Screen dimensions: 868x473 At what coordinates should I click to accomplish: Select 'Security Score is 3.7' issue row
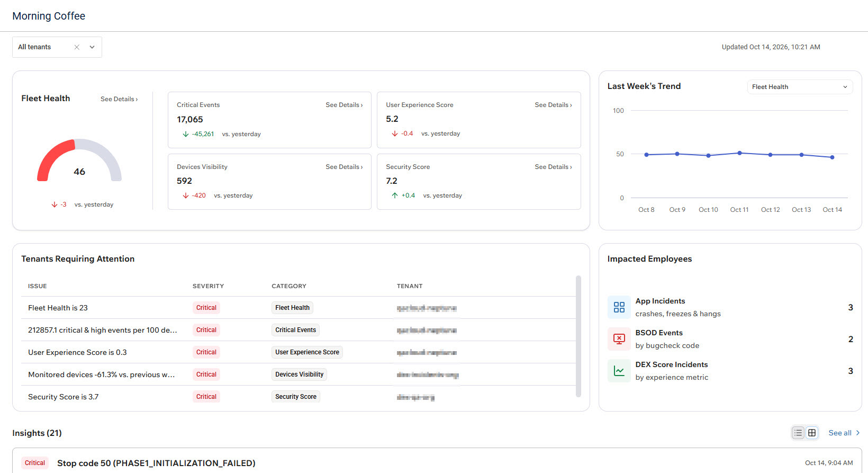pos(299,397)
